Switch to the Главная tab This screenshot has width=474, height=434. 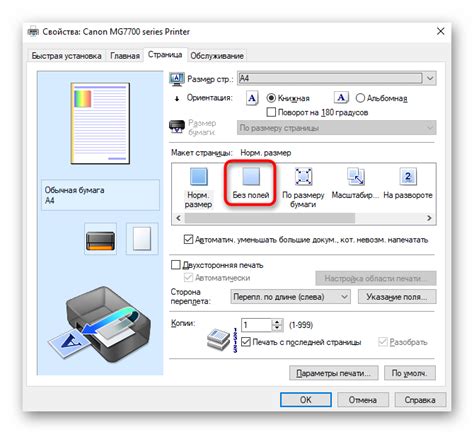125,56
